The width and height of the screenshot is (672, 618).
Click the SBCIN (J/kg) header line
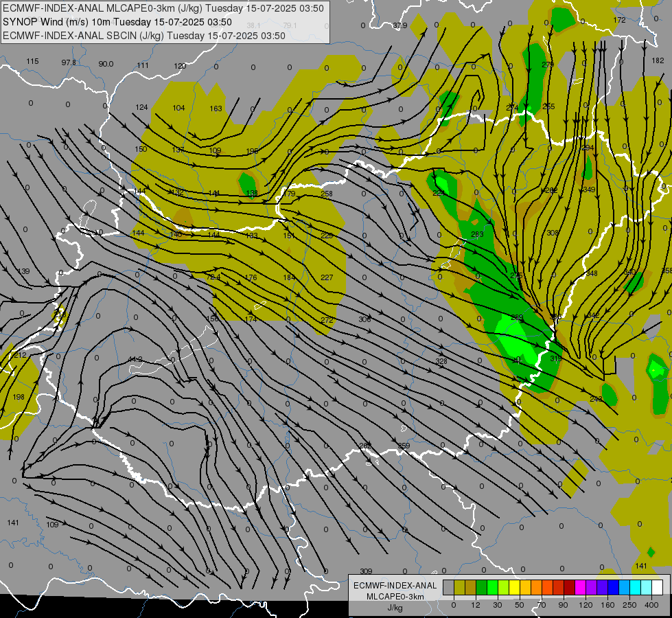tap(144, 36)
